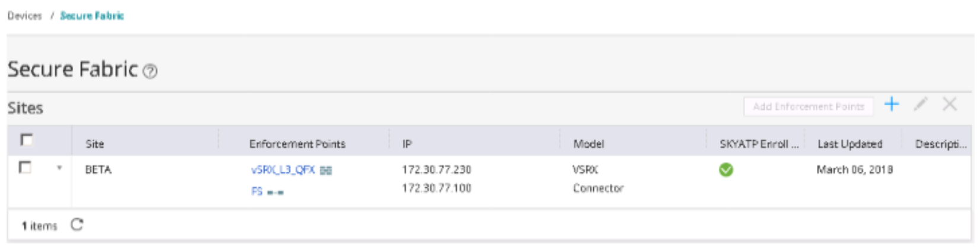The image size is (980, 252).
Task: Check the BETA site row checkbox
Action: [25, 168]
